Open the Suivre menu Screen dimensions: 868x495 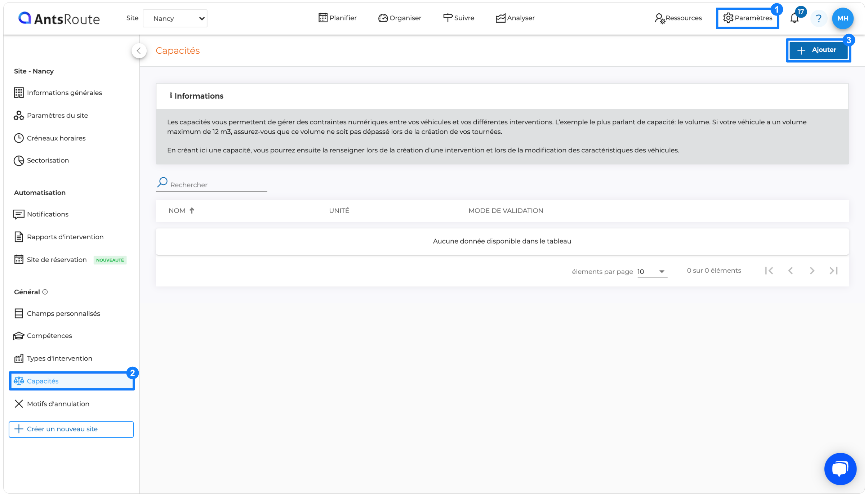(459, 18)
